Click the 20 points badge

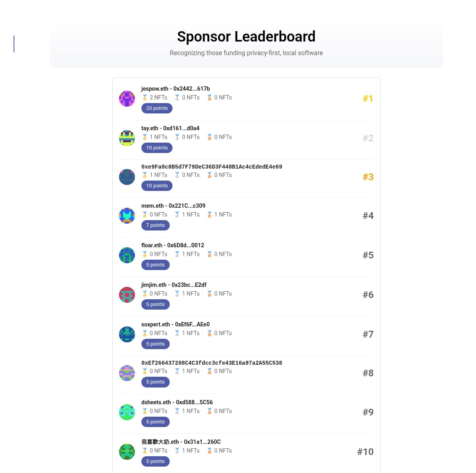pos(157,108)
